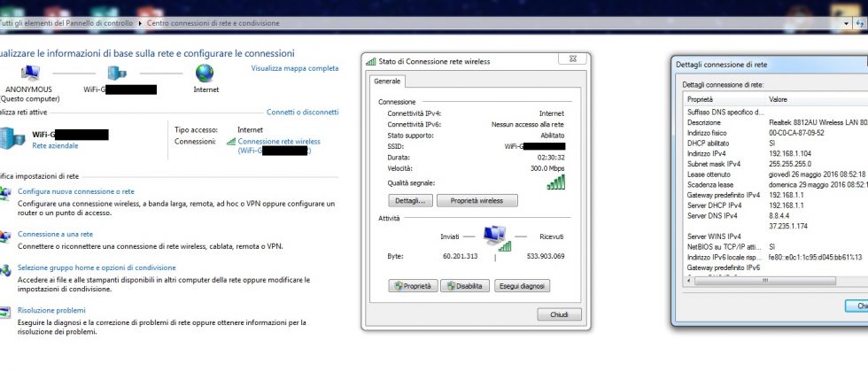Click breadcrumb arrow before Centro connessioni di rete
This screenshot has height=372, width=868.
pos(140,23)
